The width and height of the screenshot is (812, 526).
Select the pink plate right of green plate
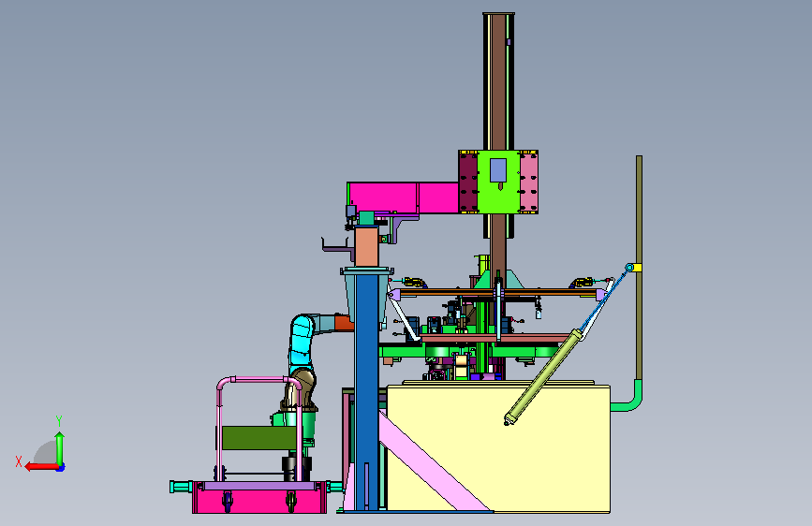click(529, 182)
